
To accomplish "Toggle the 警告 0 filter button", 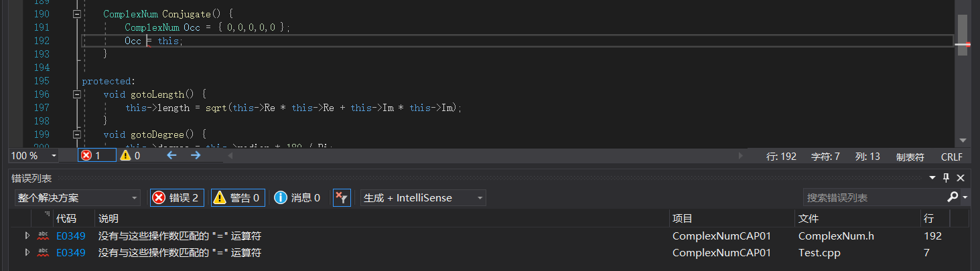I will (x=238, y=197).
